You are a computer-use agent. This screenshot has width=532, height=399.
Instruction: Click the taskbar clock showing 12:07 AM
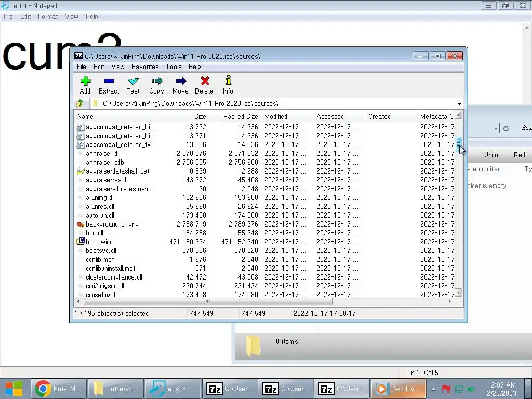point(501,389)
